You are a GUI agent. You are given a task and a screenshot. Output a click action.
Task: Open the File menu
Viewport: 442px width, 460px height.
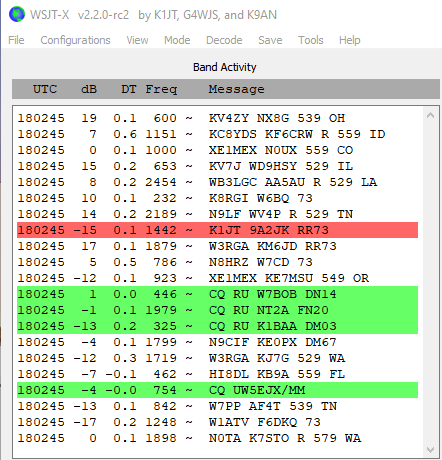coord(16,40)
